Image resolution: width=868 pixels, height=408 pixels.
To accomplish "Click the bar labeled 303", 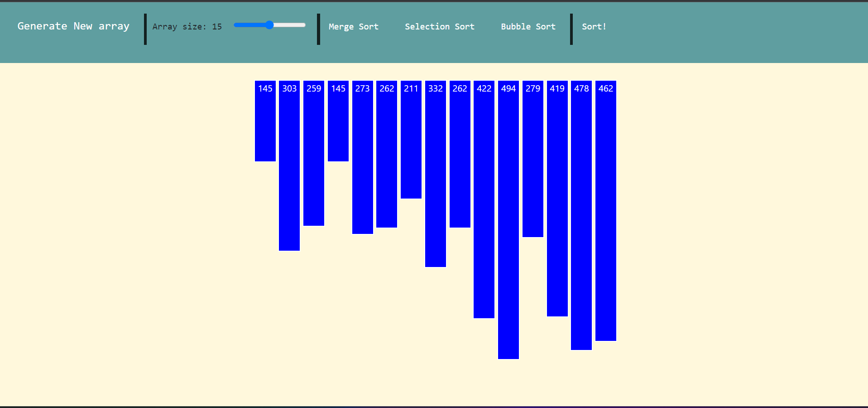I will point(289,165).
